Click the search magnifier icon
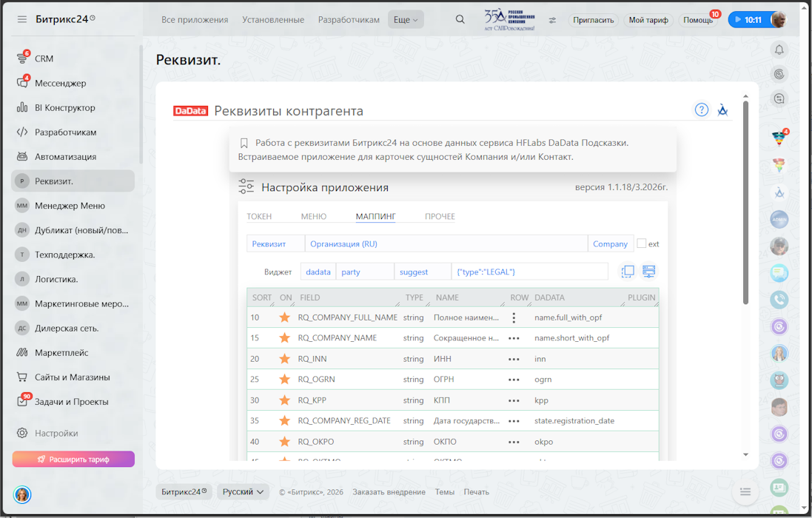 460,20
